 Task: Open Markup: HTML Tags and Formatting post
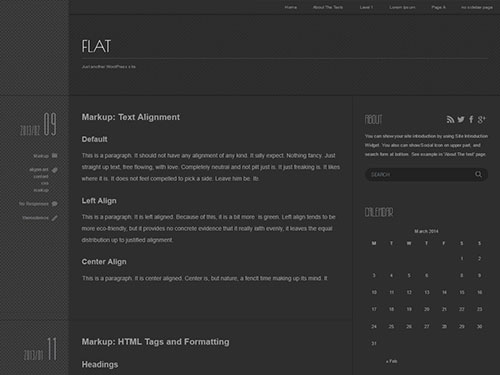(155, 342)
